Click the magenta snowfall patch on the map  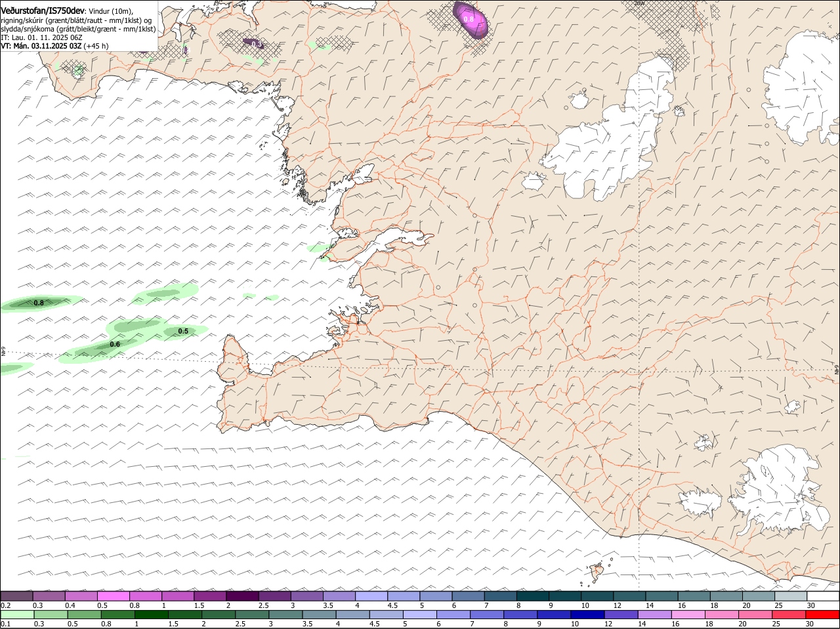click(x=471, y=20)
